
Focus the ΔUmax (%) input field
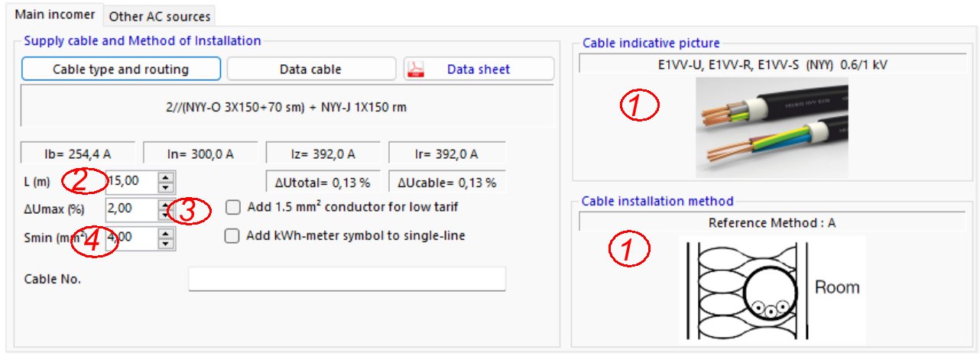131,208
